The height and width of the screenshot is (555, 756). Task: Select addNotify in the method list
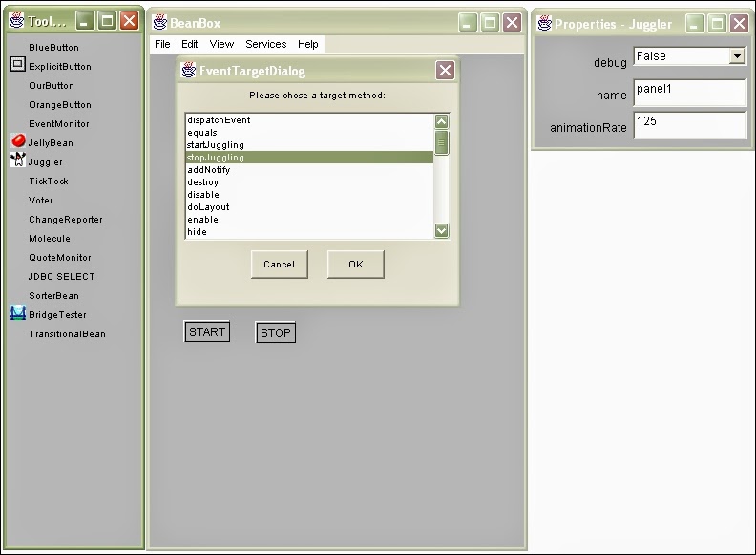point(309,170)
